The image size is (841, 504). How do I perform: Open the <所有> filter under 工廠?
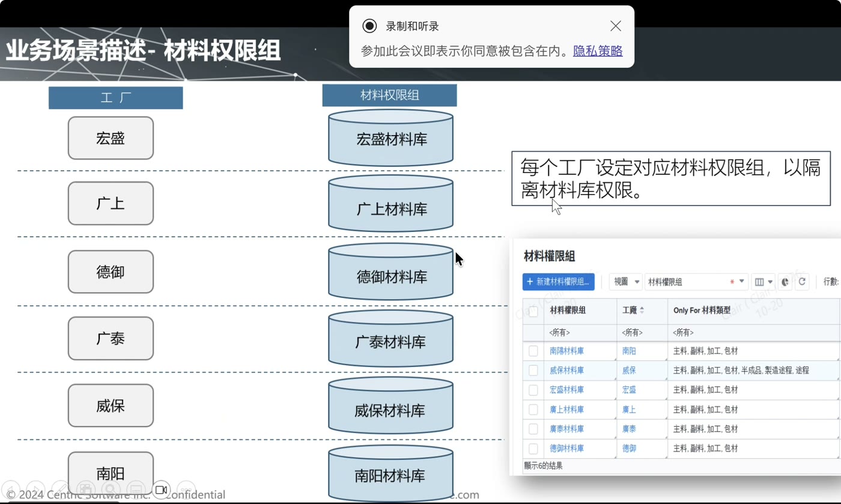[642, 332]
